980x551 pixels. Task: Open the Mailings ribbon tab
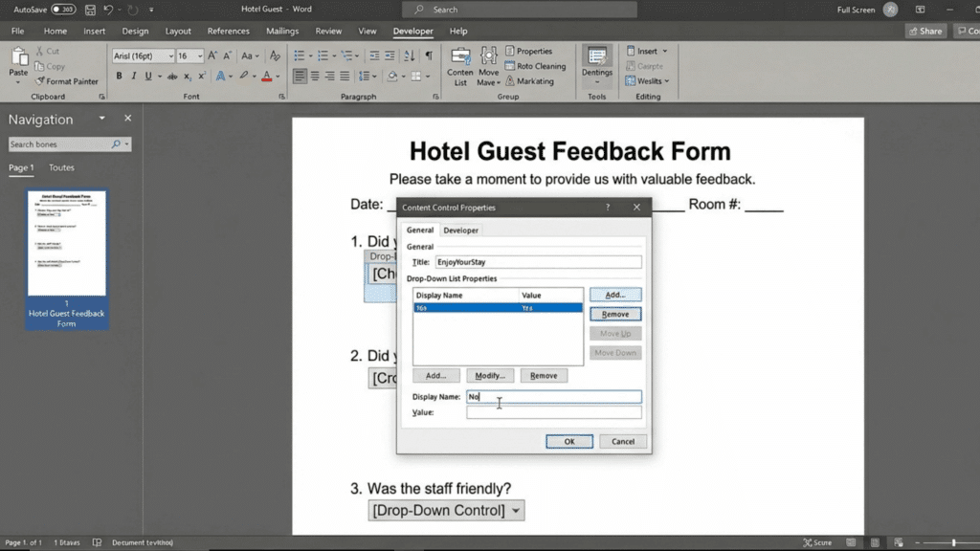282,31
